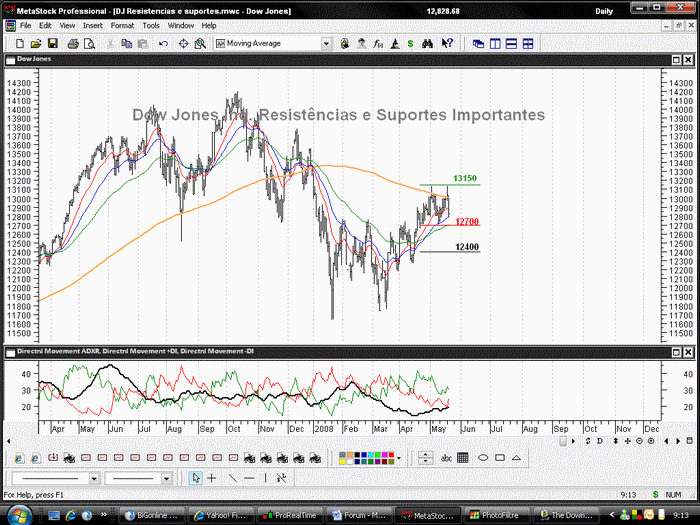Save the chart with the floppy icon
This screenshot has height=525, width=700.
pos(53,44)
